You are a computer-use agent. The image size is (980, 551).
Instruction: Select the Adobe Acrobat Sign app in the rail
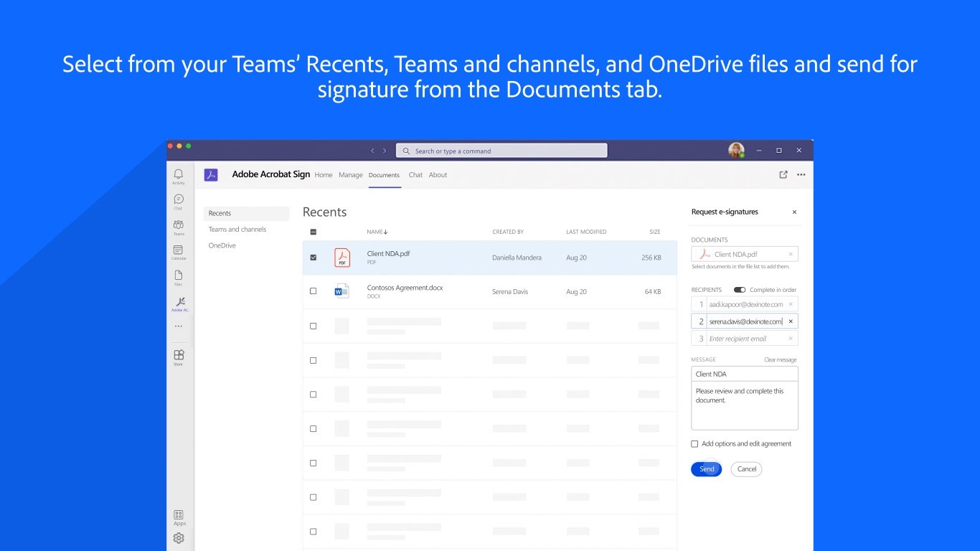coord(179,304)
